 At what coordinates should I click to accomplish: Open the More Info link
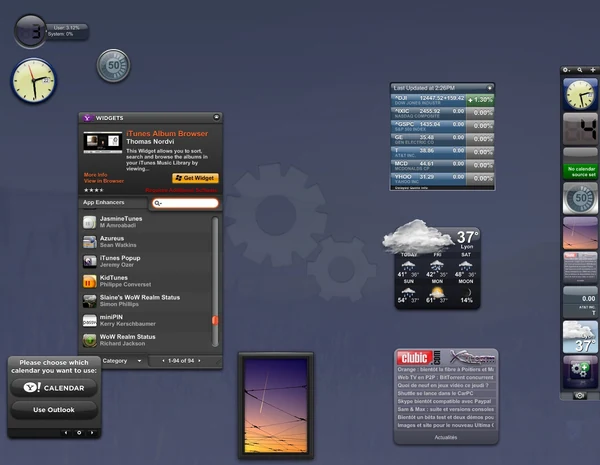tap(96, 175)
